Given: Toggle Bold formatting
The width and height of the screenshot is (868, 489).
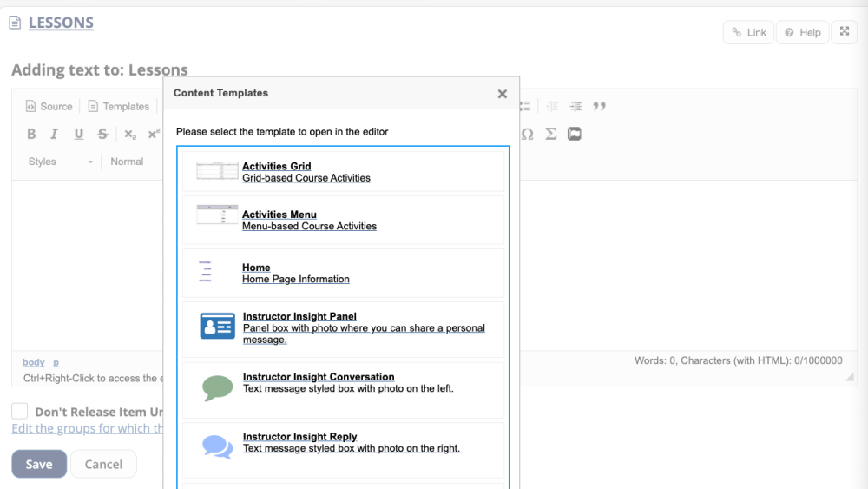Looking at the screenshot, I should coord(31,134).
